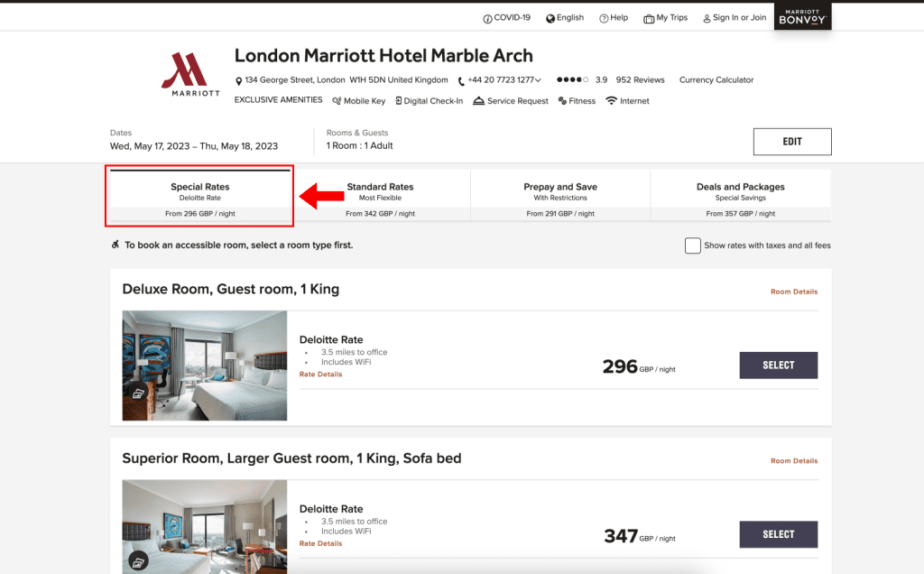Switch to the Standard Rates tab
Image resolution: width=924 pixels, height=574 pixels.
(x=380, y=196)
